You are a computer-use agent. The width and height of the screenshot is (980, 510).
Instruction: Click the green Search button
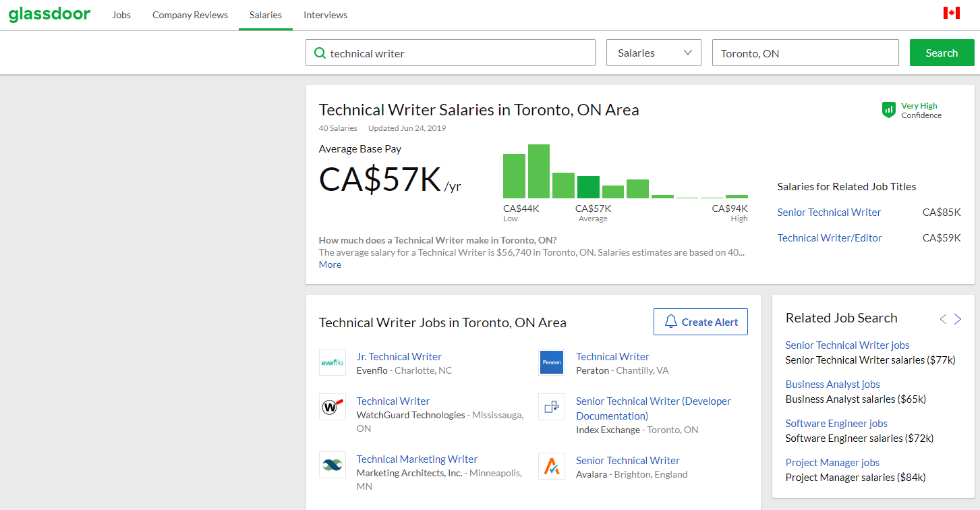pos(942,53)
